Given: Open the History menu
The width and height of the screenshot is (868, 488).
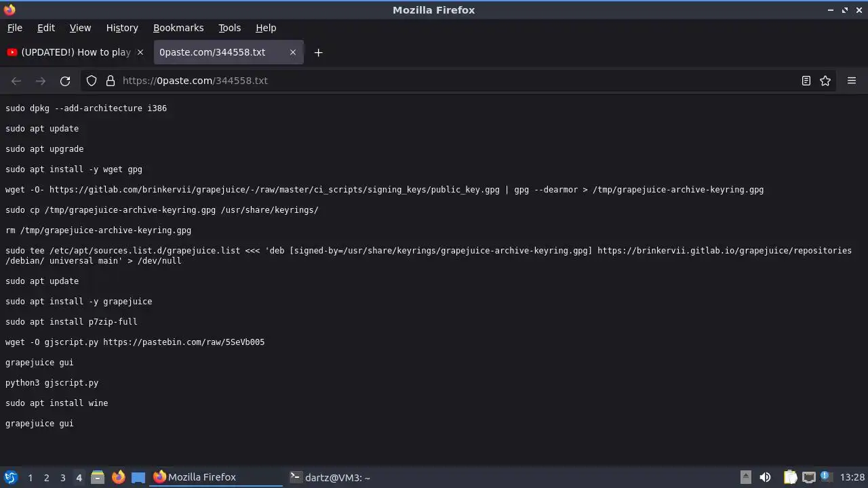Looking at the screenshot, I should click(x=122, y=28).
